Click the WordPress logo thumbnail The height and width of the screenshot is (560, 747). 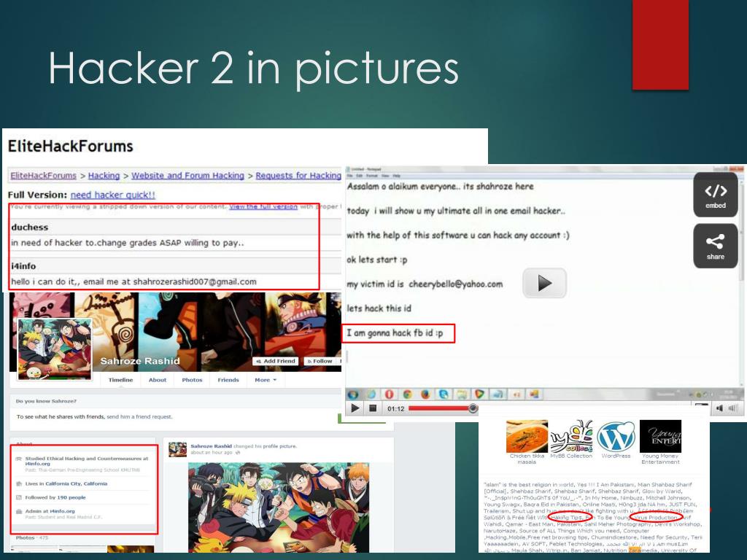[616, 436]
